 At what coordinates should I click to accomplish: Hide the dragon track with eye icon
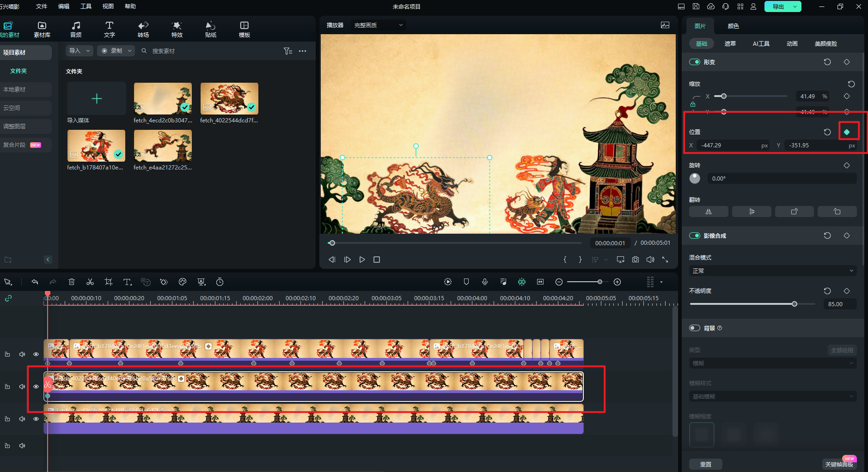click(x=36, y=387)
